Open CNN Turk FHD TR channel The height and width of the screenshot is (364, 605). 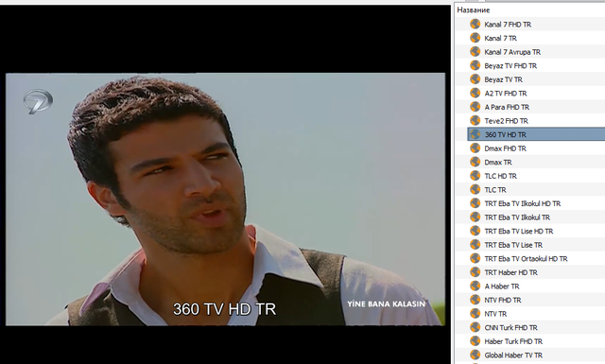pos(510,328)
